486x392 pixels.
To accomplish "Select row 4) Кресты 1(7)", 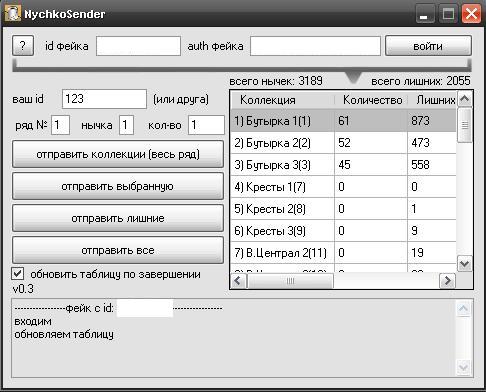I will pos(343,187).
